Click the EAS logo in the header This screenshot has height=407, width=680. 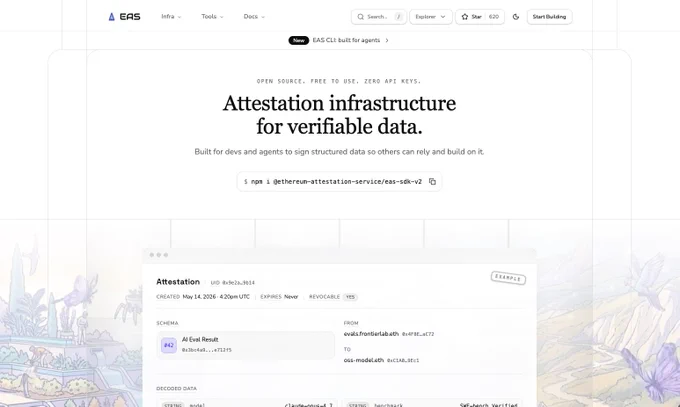[x=124, y=17]
